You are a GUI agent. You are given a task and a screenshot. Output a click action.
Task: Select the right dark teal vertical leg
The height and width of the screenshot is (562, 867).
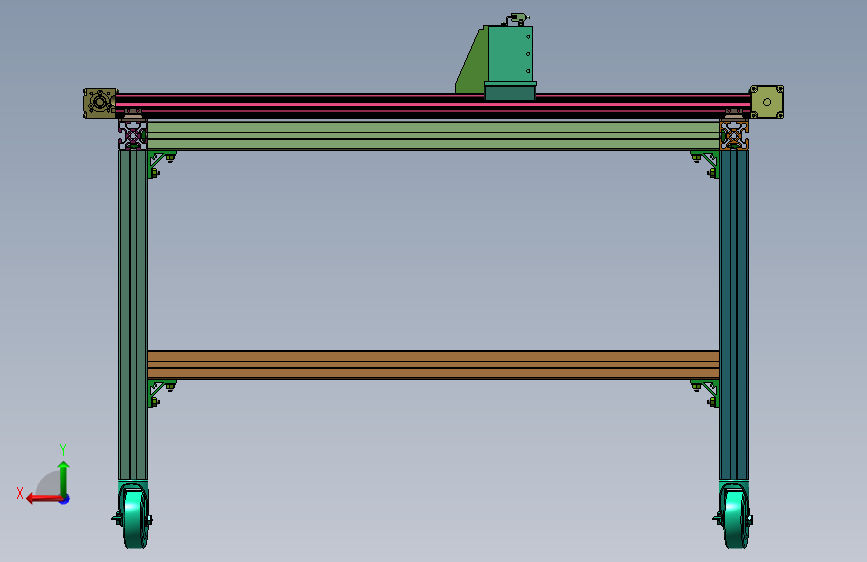click(x=734, y=315)
